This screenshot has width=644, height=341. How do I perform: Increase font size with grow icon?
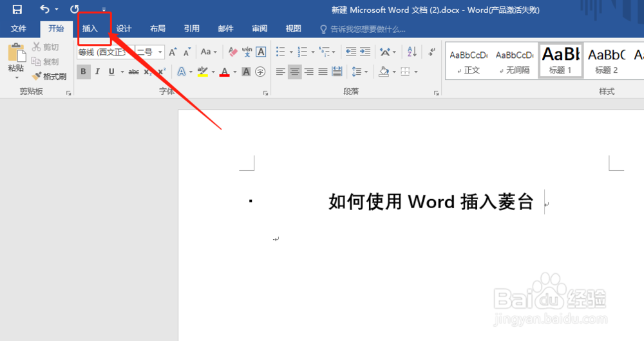click(173, 52)
